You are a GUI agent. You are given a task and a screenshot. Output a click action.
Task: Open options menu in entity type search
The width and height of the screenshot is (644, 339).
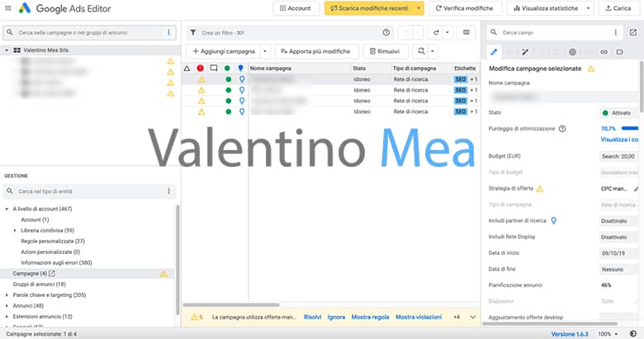click(x=168, y=191)
